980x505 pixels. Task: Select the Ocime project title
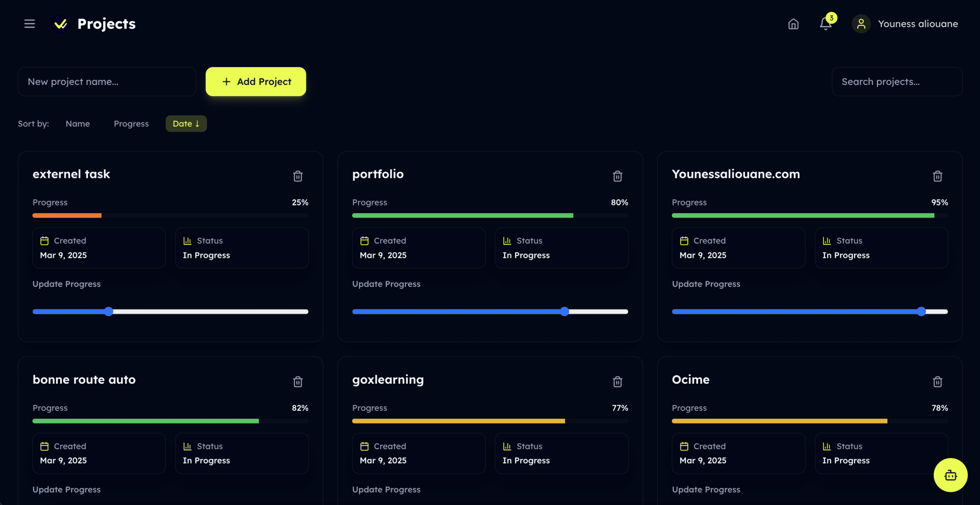click(691, 380)
